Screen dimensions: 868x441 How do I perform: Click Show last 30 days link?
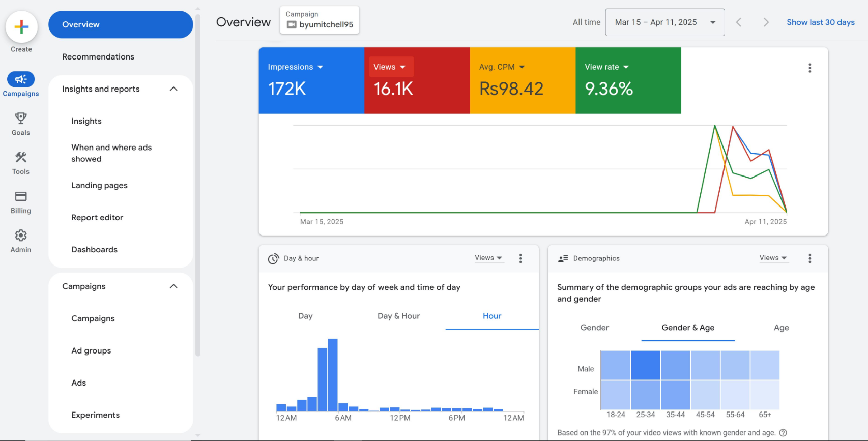click(x=820, y=22)
